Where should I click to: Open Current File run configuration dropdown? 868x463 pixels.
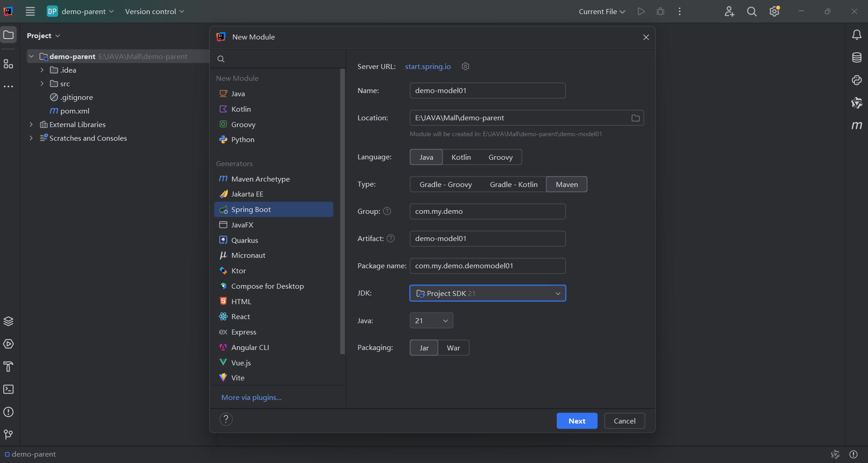[x=602, y=11]
